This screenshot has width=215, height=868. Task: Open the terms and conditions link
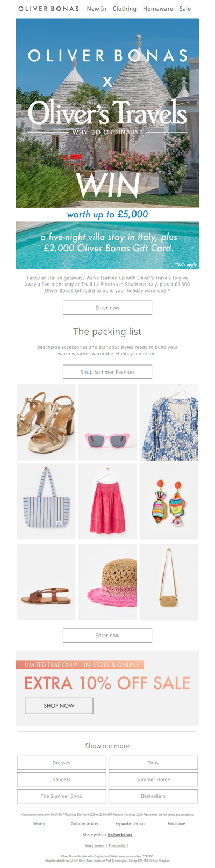click(x=181, y=815)
